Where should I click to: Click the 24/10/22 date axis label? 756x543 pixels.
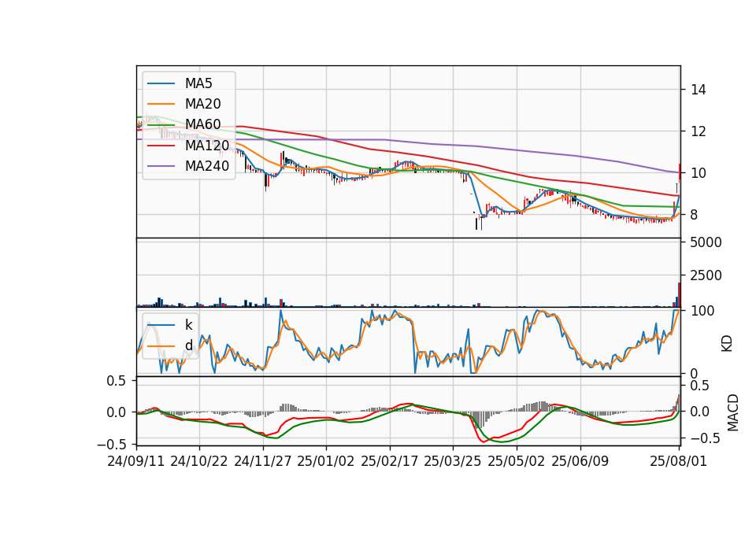(x=199, y=461)
